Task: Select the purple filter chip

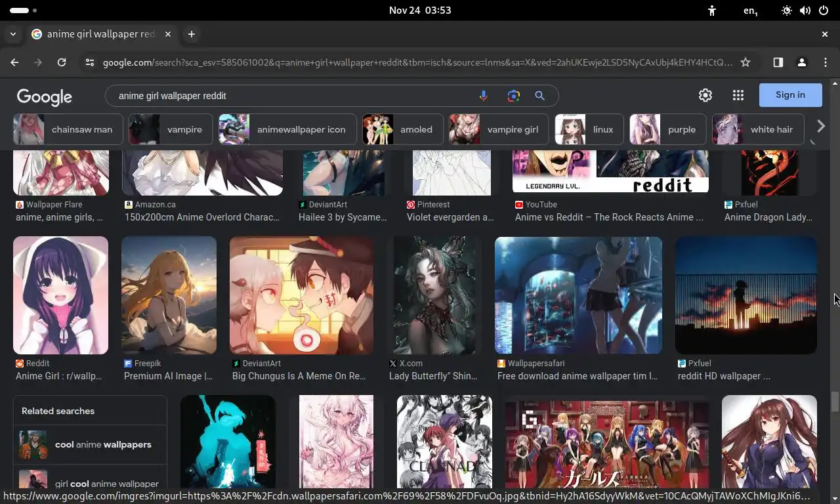Action: (668, 129)
